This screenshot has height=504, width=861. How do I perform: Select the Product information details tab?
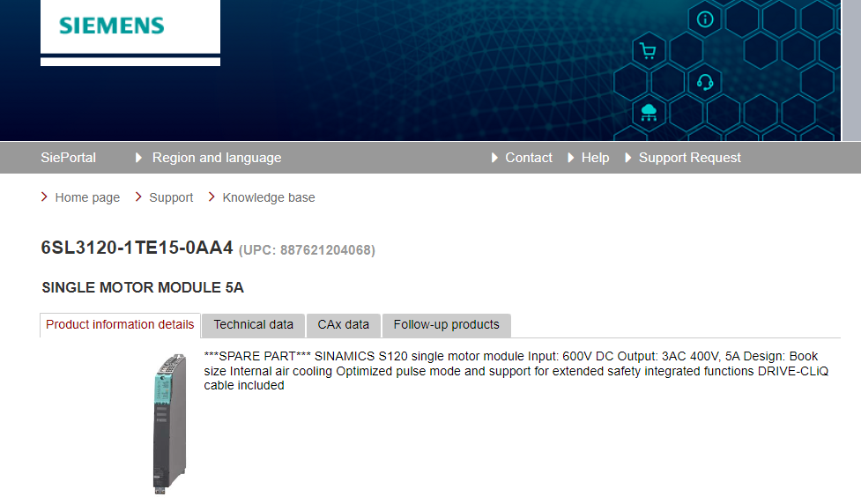120,324
